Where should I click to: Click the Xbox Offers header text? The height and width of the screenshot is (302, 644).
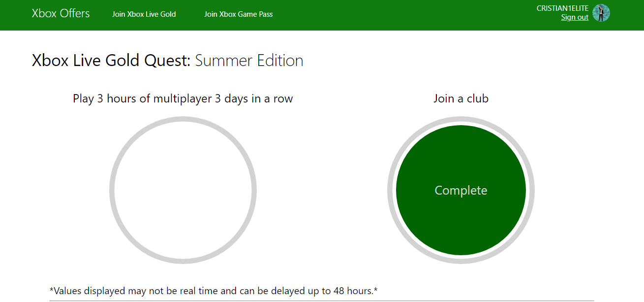[x=60, y=13]
